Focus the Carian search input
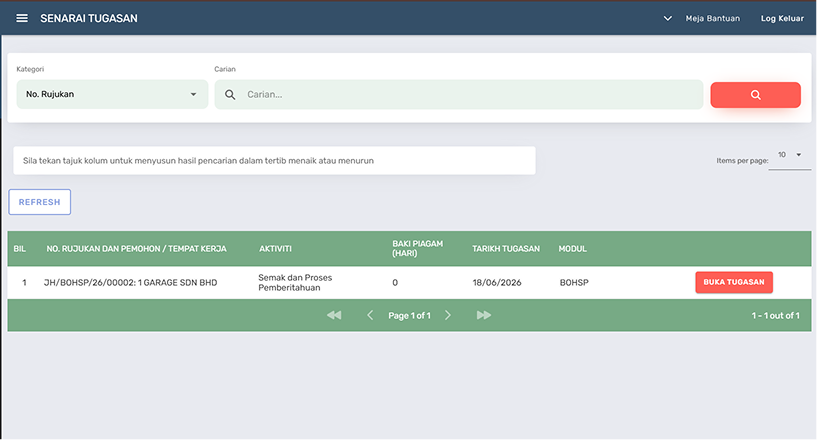The image size is (817, 440). click(x=459, y=94)
